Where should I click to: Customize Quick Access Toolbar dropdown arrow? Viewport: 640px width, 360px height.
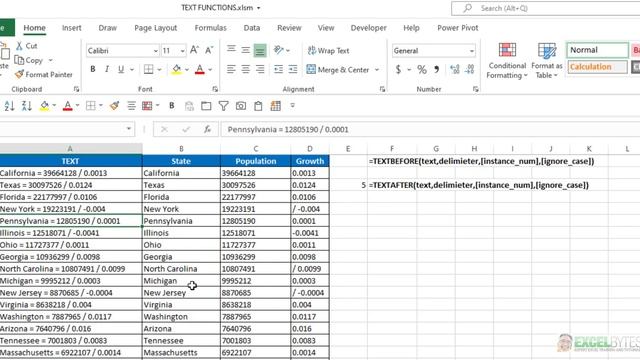pyautogui.click(x=292, y=106)
